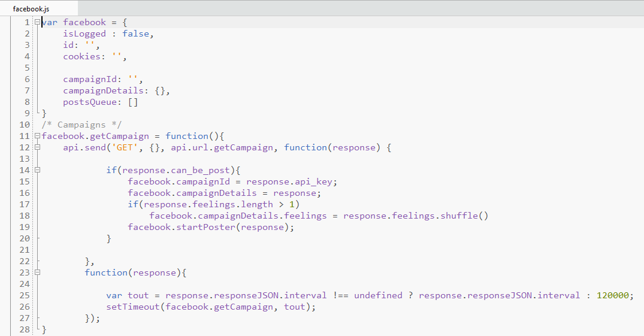Screen dimensions: 644x336
Task: Click line number 10 in the gutter
Action: pyautogui.click(x=25, y=125)
